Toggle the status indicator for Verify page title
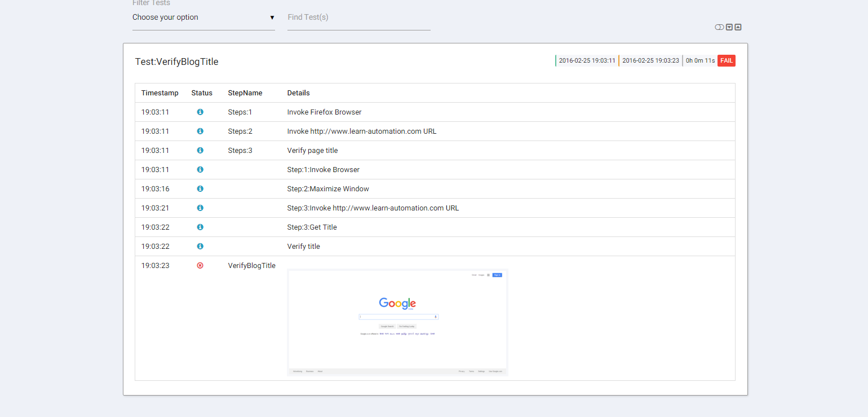The width and height of the screenshot is (868, 417). point(200,150)
